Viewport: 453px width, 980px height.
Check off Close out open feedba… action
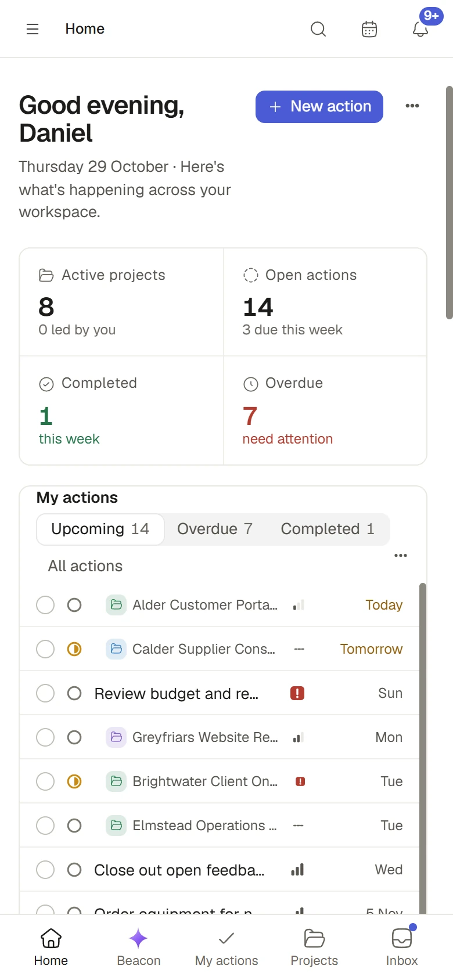point(45,870)
